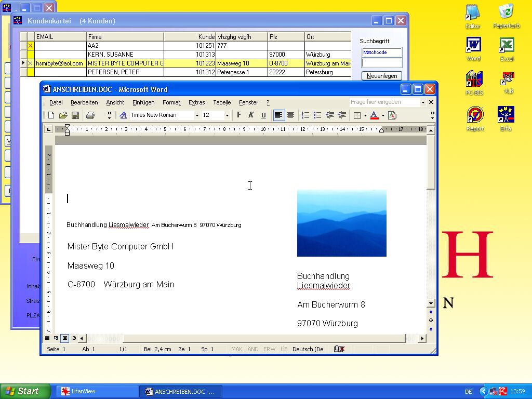Click the document icon after font color
The width and height of the screenshot is (532, 399).
tap(392, 115)
